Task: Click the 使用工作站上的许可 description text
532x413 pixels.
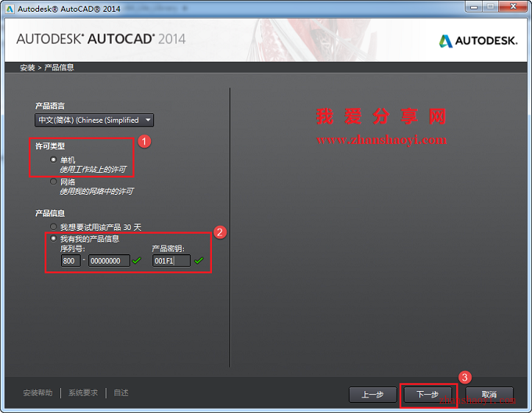Action: click(x=93, y=169)
